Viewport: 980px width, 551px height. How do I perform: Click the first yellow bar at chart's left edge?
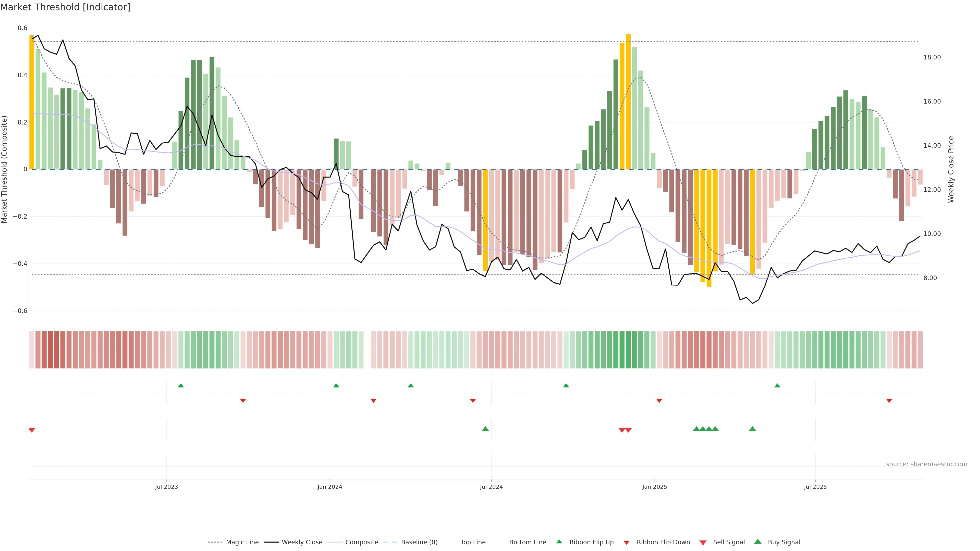coord(32,103)
